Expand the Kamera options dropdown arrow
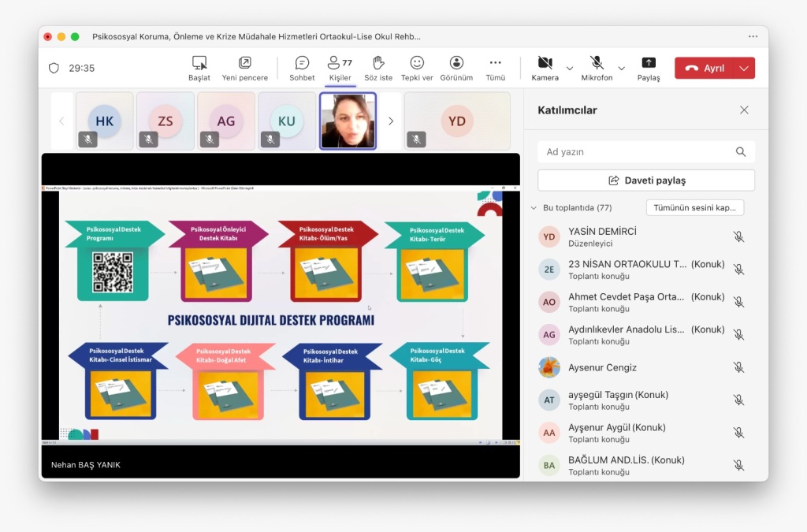Viewport: 807px width, 532px height. pyautogui.click(x=570, y=69)
